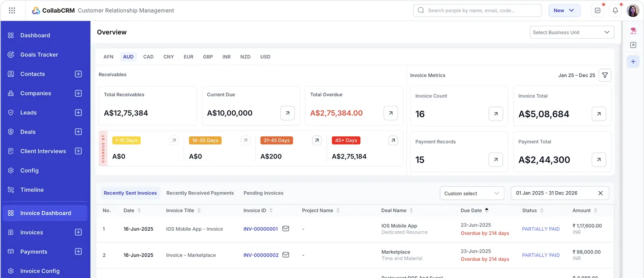Viewport: 644px width, 278px height.
Task: Click the plus icon next to Deals
Action: pos(78,132)
